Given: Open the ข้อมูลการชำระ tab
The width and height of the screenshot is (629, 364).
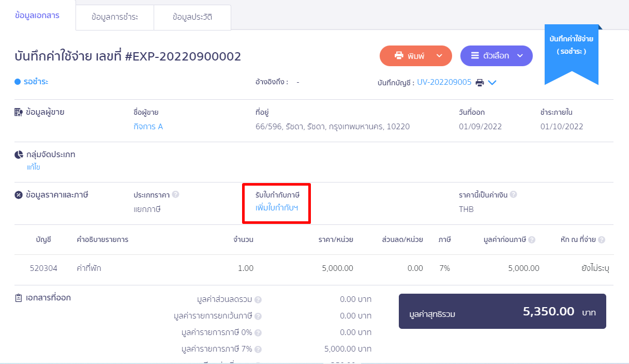Looking at the screenshot, I should coord(115,17).
